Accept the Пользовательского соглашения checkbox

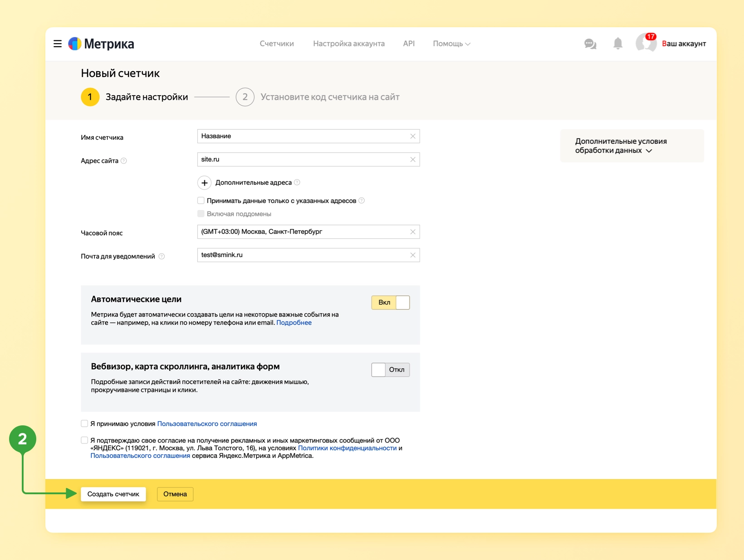coord(84,424)
